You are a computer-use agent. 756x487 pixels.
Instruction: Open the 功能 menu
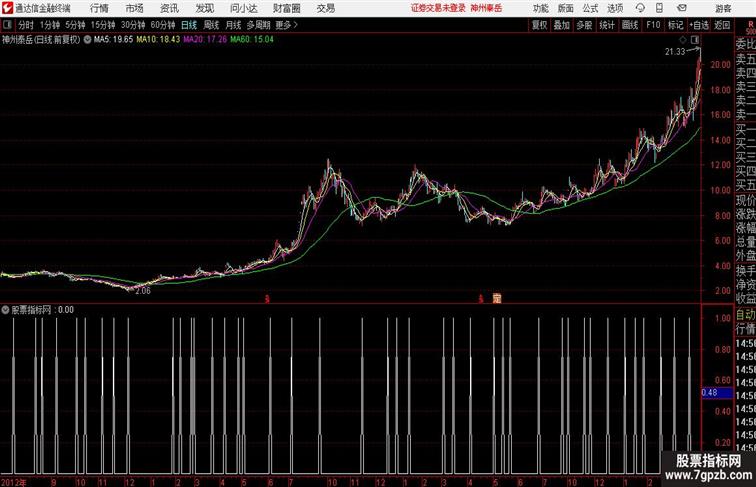(x=540, y=8)
